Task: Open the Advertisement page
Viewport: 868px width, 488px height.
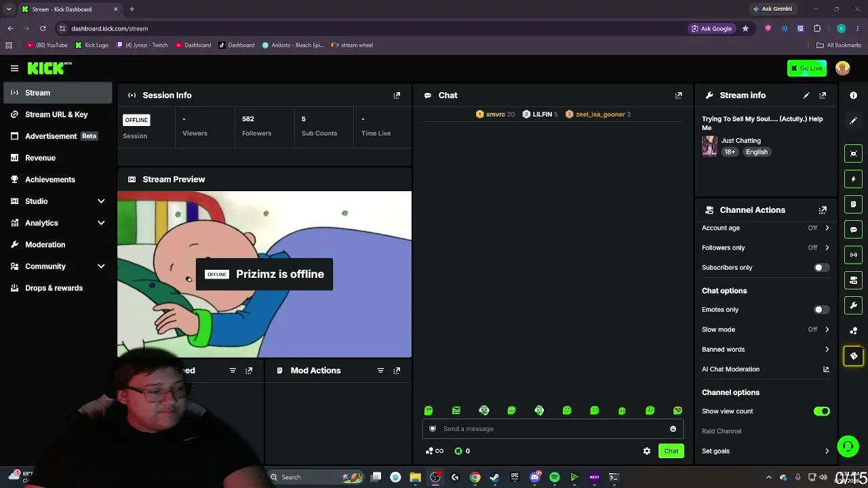Action: [x=58, y=136]
